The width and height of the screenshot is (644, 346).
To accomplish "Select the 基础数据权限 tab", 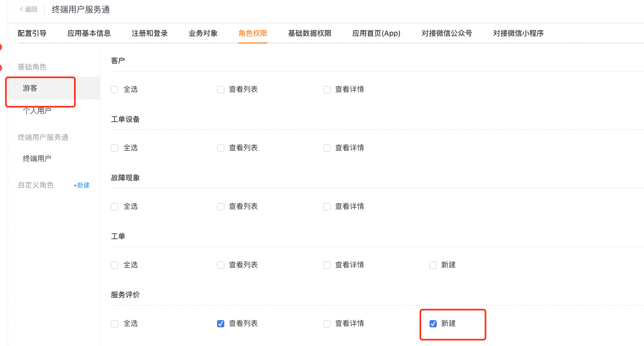I will [310, 33].
